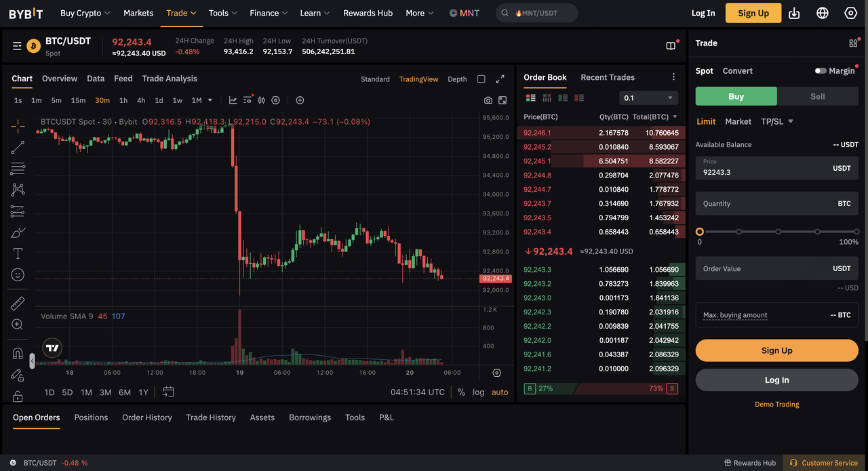Open the Order History tab
This screenshot has height=471, width=868.
click(147, 417)
